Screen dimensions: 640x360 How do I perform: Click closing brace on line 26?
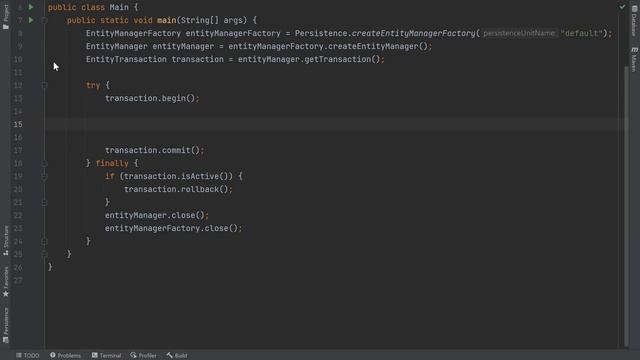[x=50, y=267]
